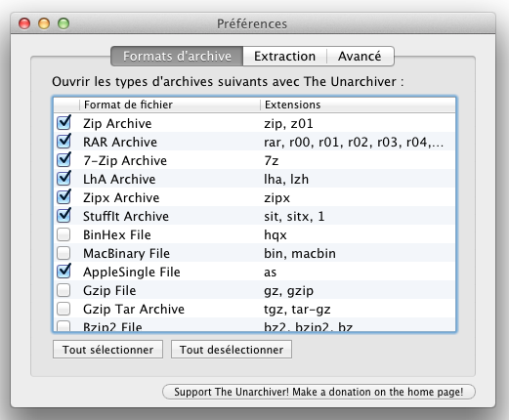Click Support The Unarchiver donation button
The height and width of the screenshot is (420, 509).
click(318, 392)
